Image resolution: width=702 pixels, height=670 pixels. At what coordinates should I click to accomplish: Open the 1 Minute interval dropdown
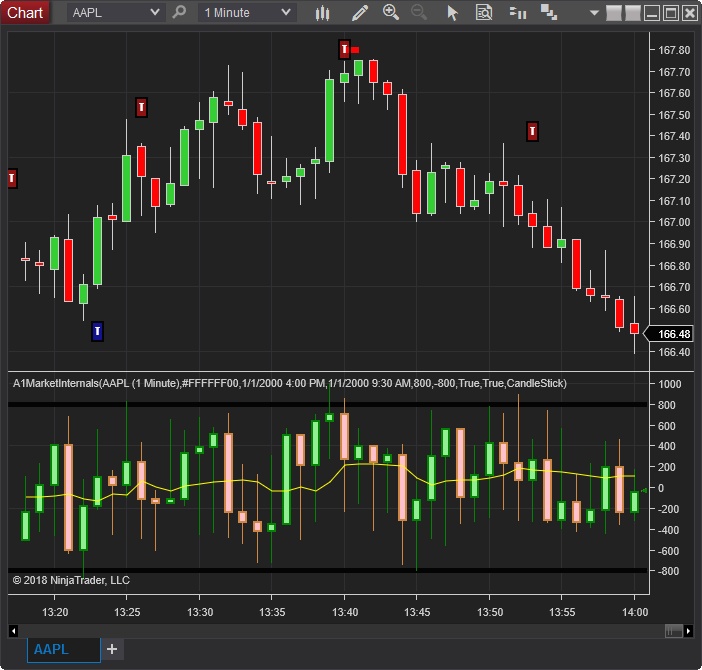click(247, 13)
